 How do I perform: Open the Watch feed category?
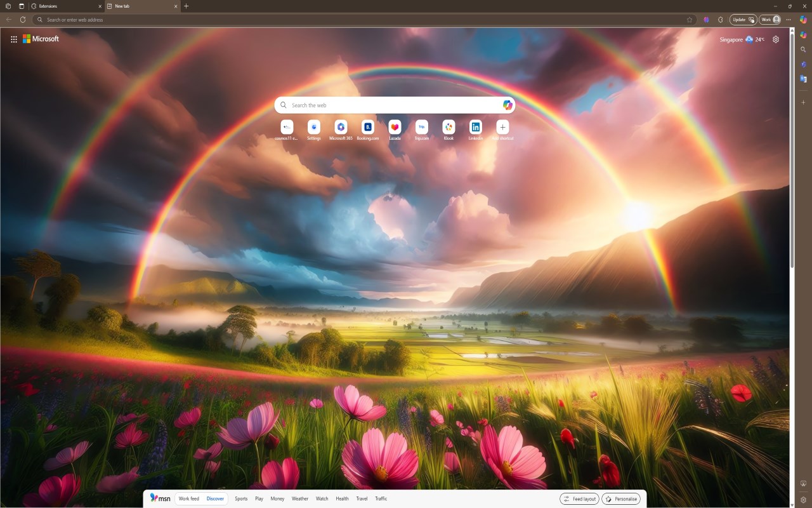[x=322, y=498]
